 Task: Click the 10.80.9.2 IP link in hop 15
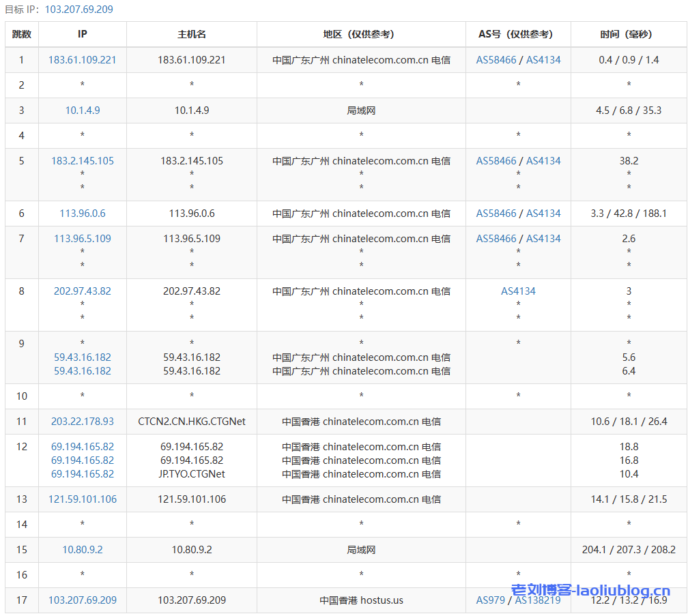point(82,550)
